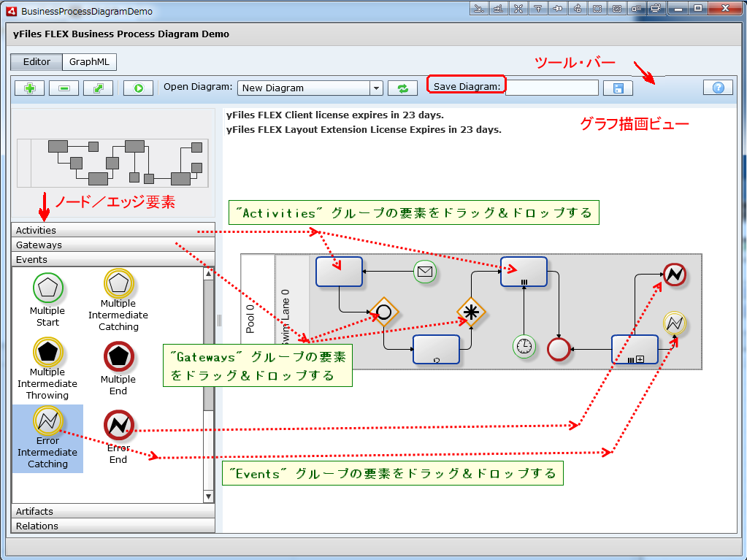Select the gateway with circle marker in diagram
Viewport: 747px width, 560px height.
coord(383,312)
